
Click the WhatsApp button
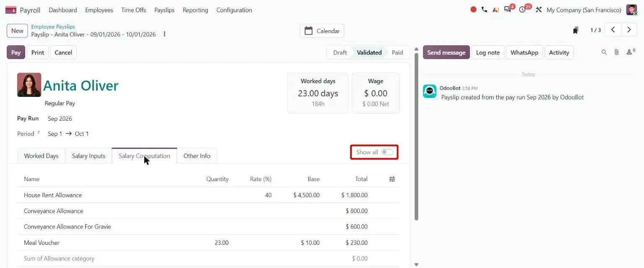[x=524, y=52]
